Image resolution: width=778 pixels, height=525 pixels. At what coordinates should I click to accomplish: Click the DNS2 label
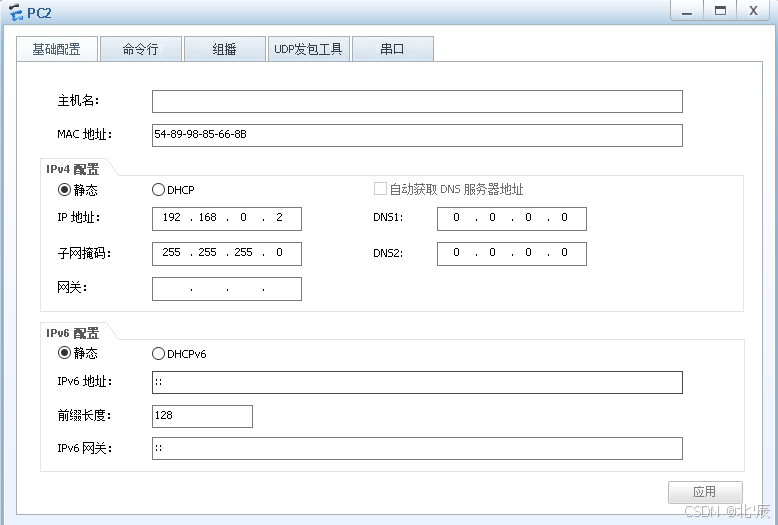388,253
